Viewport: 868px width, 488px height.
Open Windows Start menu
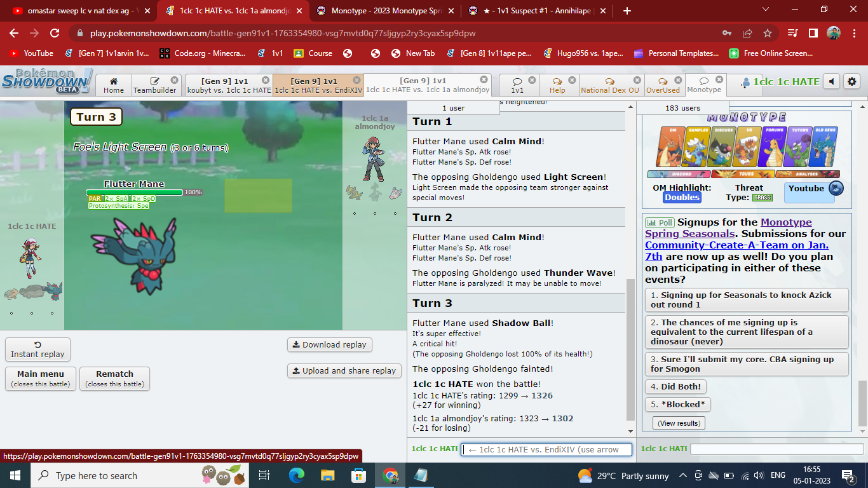click(x=15, y=475)
